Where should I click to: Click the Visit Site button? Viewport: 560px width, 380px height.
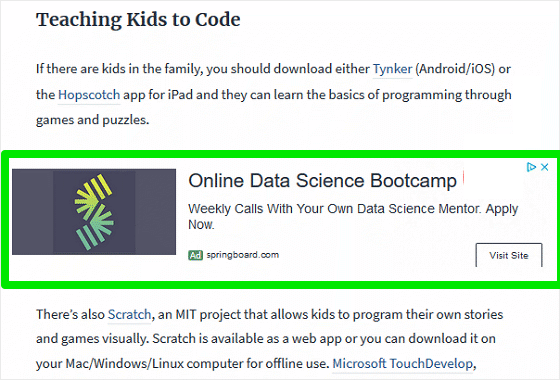(x=509, y=255)
